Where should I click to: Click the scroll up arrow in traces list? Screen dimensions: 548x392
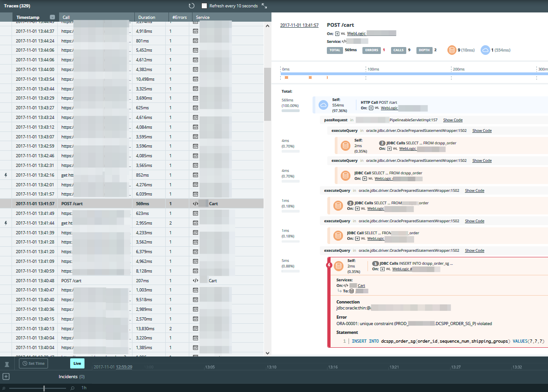[267, 26]
